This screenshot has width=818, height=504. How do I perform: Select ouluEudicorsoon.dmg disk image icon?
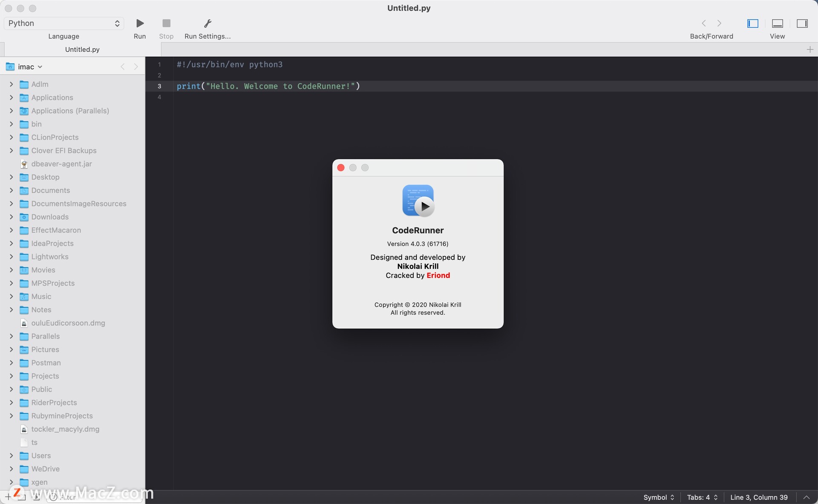click(x=24, y=323)
